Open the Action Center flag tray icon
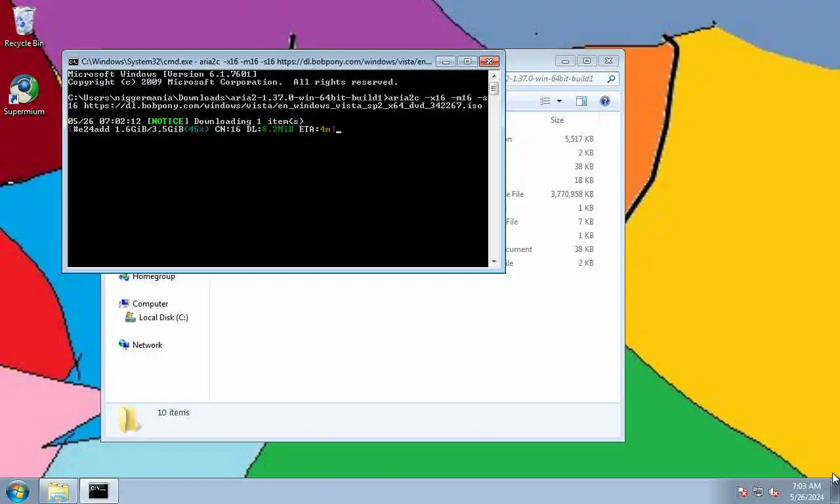Viewport: 840px width, 504px height. [742, 492]
